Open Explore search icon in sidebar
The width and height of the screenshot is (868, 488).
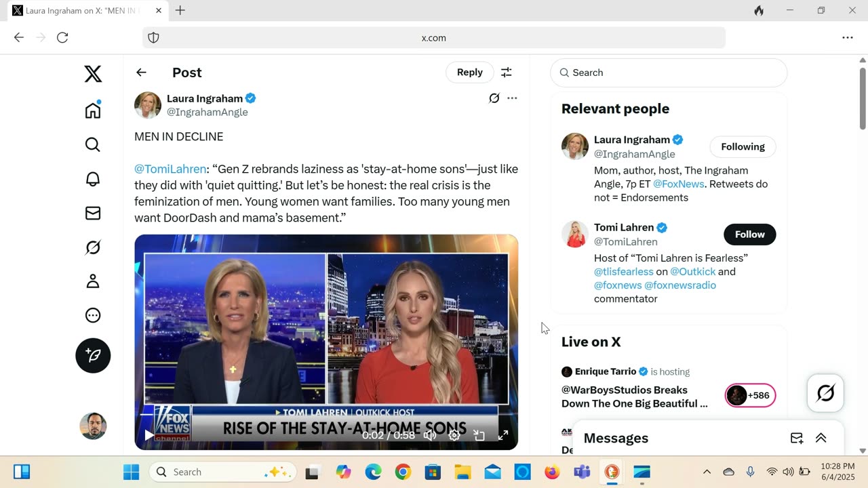[x=93, y=145]
